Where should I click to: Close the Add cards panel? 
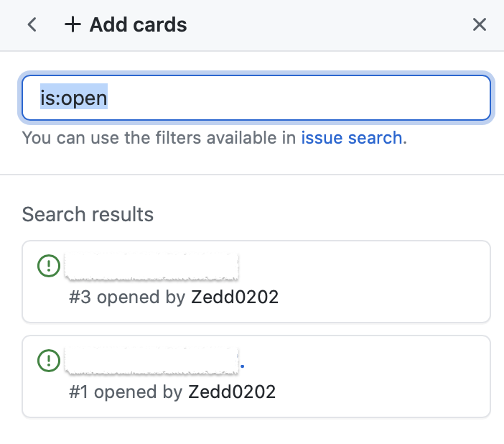pos(480,25)
